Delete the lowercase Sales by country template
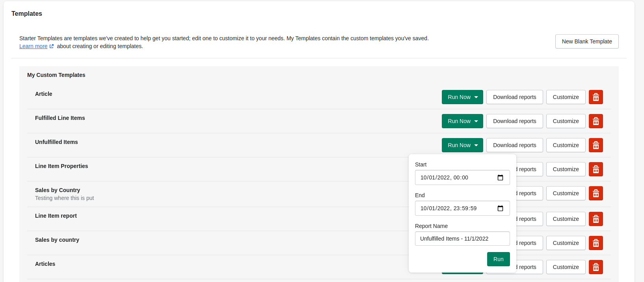This screenshot has height=282, width=644. [596, 243]
